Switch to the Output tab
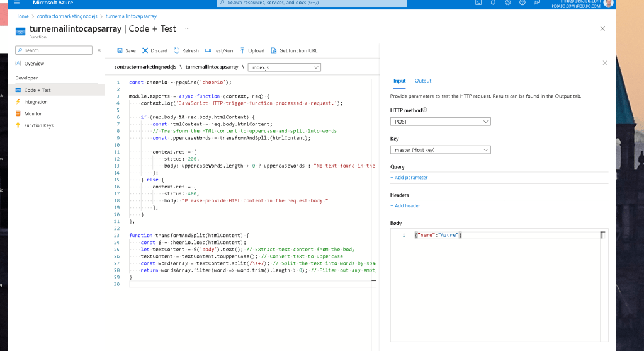The width and height of the screenshot is (644, 351). click(422, 81)
